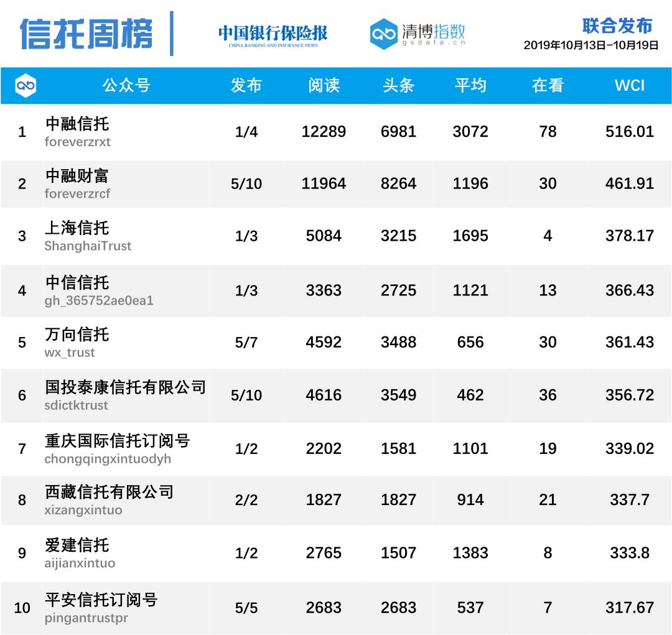Click the 信托周榜 title text
Viewport: 672px width, 635px height.
pyautogui.click(x=86, y=34)
